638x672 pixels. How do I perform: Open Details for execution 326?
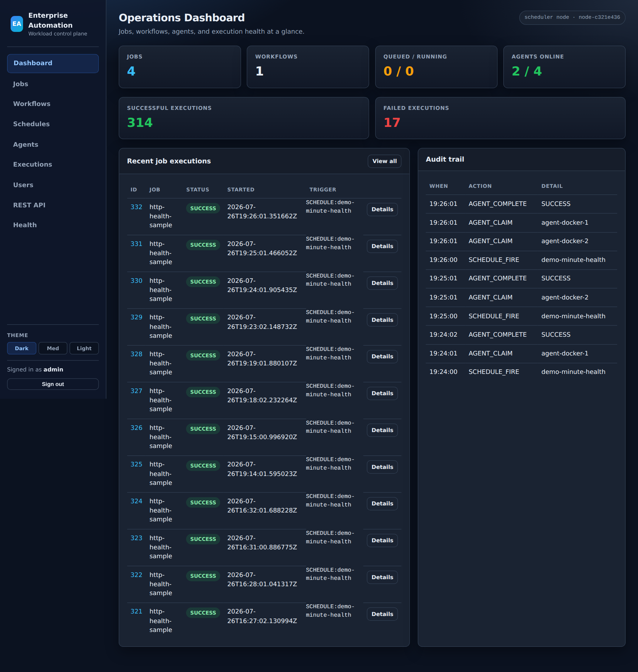[x=382, y=430]
